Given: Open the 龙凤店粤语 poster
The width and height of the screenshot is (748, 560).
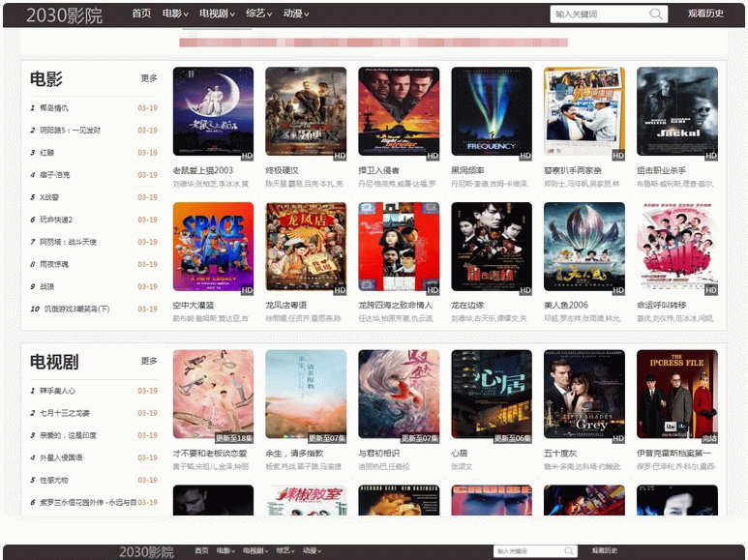Looking at the screenshot, I should (x=306, y=247).
